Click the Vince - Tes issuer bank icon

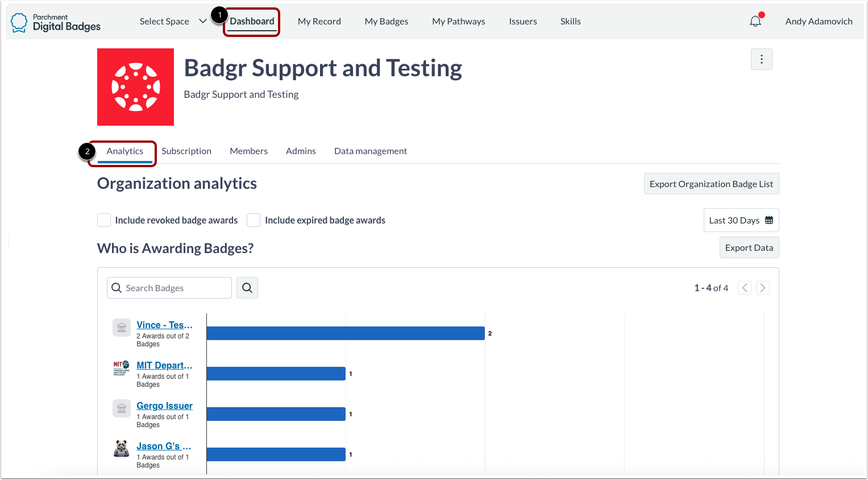click(x=121, y=328)
